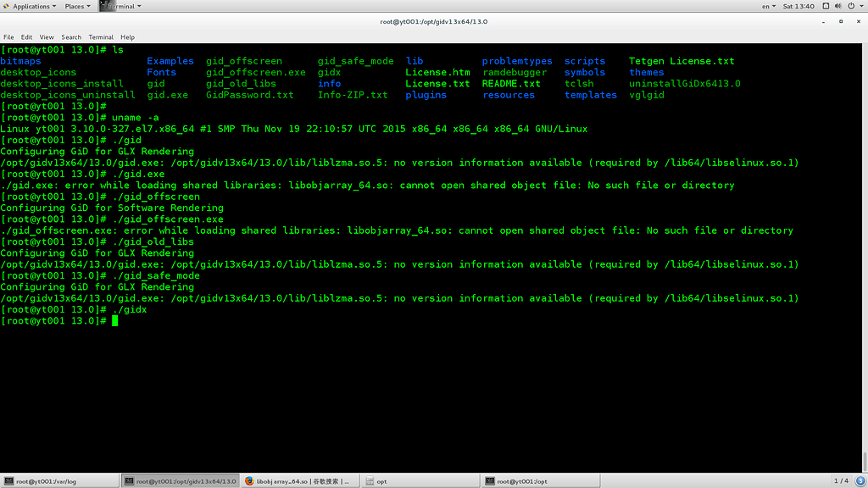
Task: Open the Terminal menu in menu bar
Action: (x=101, y=37)
